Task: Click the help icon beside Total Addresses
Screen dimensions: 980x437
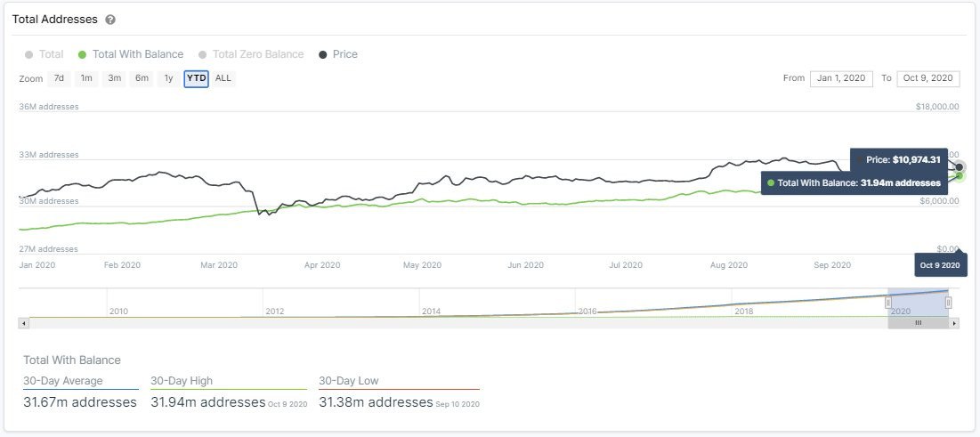Action: [110, 20]
